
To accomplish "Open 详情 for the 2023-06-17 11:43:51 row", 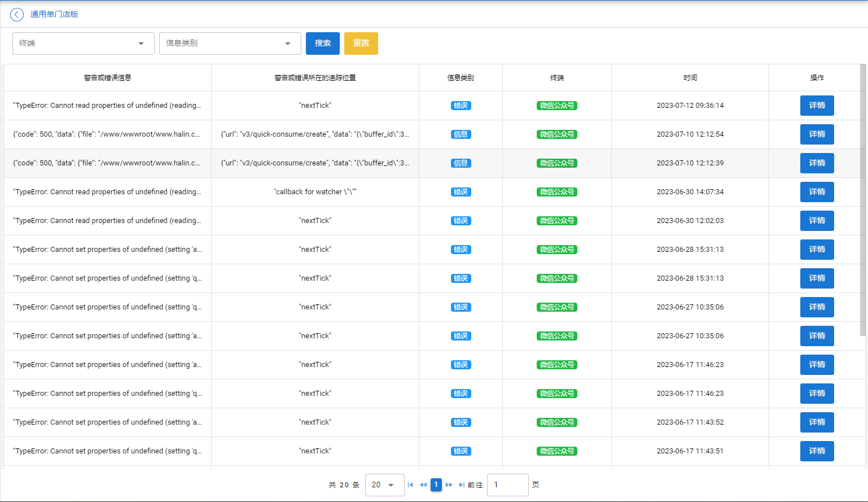I will (817, 451).
